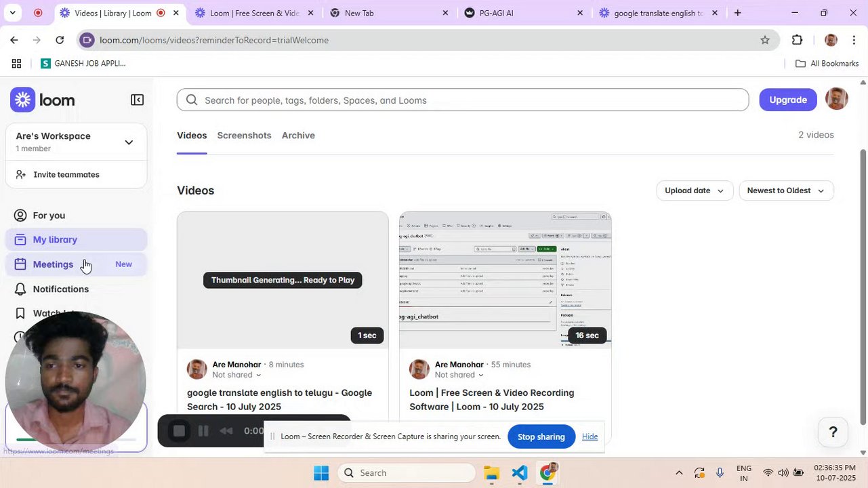The image size is (868, 488).
Task: Open Chrome profile avatar
Action: [831, 40]
